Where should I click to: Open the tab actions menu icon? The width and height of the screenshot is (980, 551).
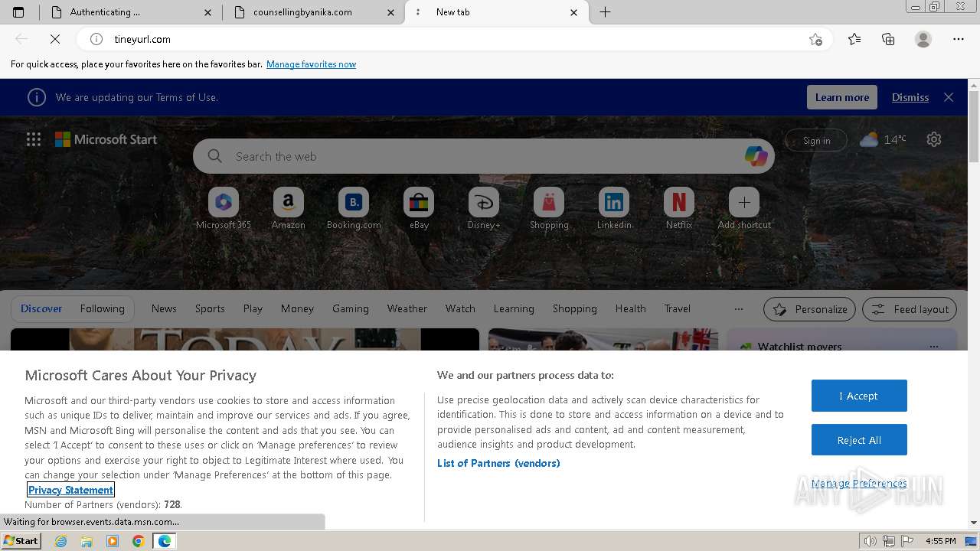18,12
